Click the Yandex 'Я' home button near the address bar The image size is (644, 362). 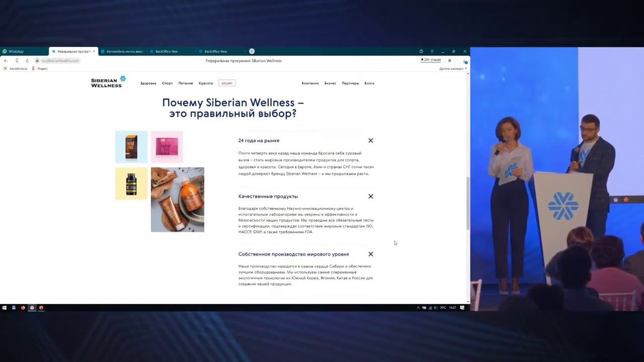point(17,60)
